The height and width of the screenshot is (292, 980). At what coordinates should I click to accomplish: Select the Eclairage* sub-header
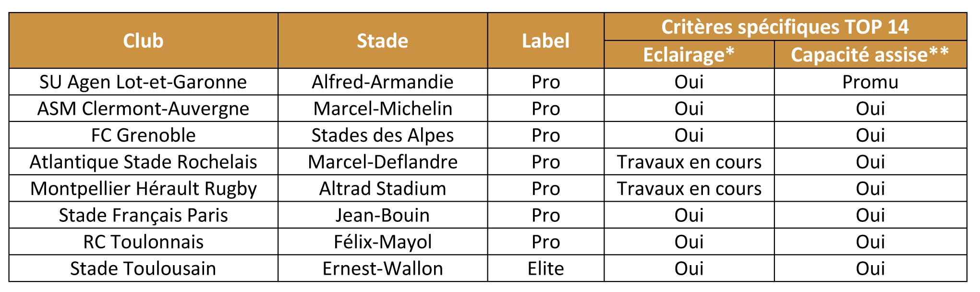click(x=689, y=55)
